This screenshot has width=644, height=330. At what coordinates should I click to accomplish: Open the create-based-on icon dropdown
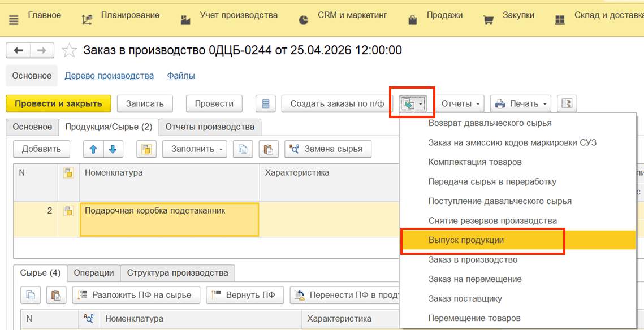pos(412,104)
